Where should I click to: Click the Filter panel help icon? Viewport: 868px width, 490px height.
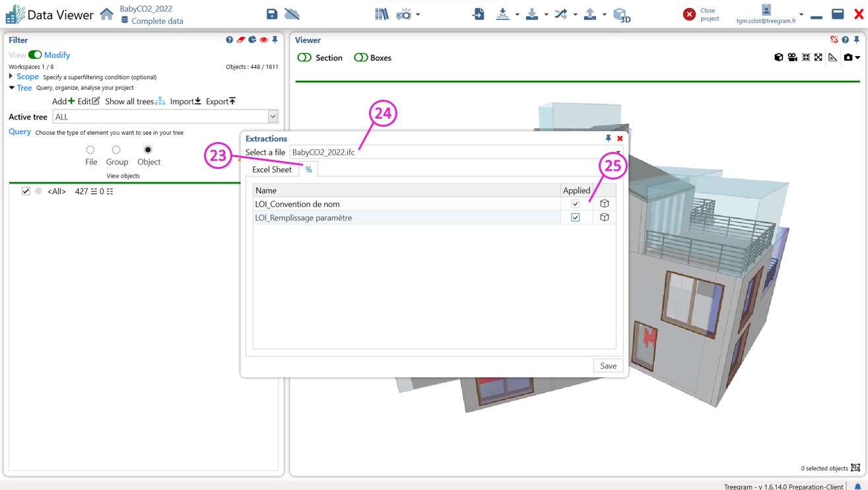[x=229, y=40]
